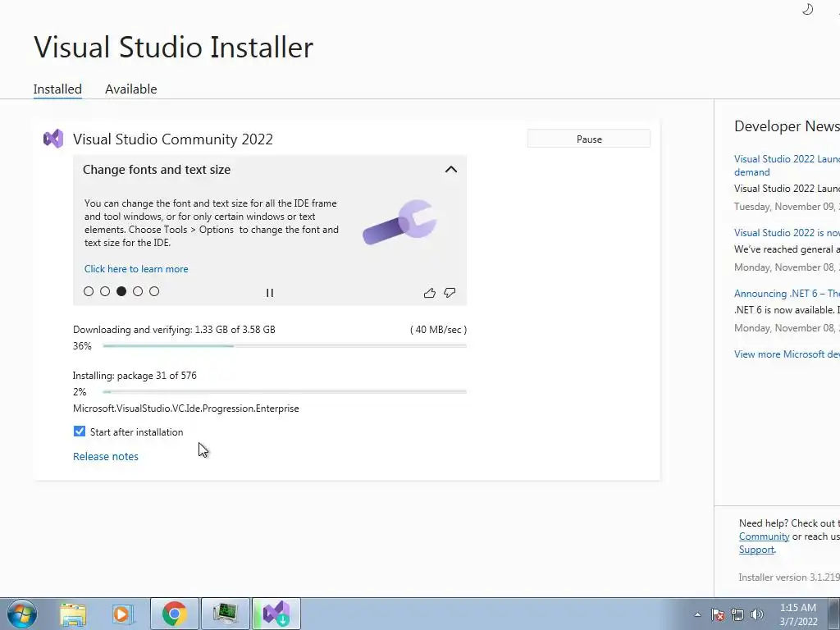Screen dimensions: 840x630
Task: Click the Developer News heading
Action: point(787,126)
